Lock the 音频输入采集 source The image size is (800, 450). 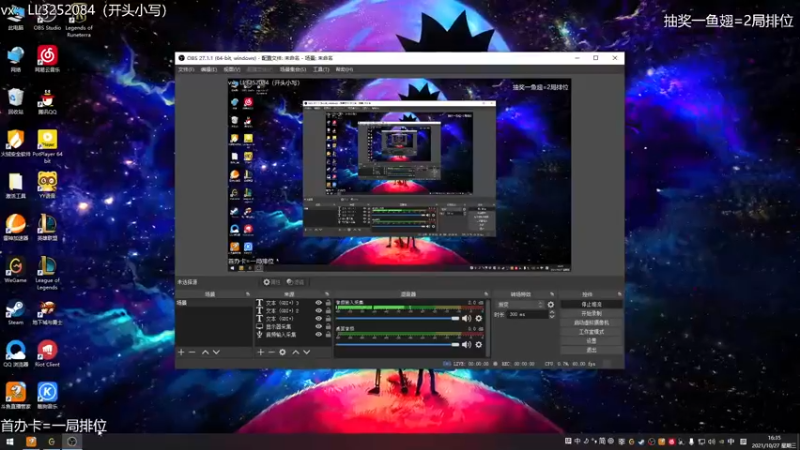coord(328,335)
